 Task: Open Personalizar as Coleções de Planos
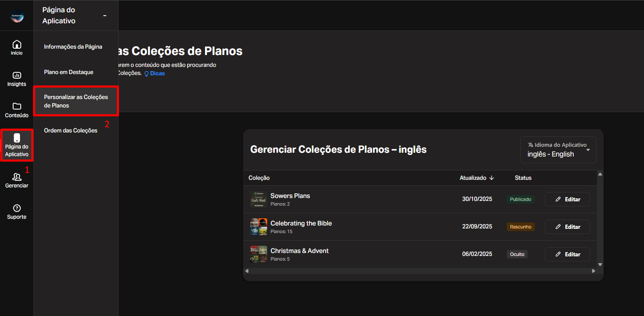[x=76, y=101]
